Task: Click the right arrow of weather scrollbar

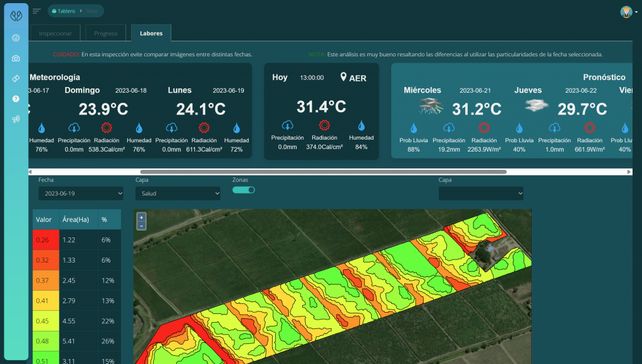Action: 629,172
